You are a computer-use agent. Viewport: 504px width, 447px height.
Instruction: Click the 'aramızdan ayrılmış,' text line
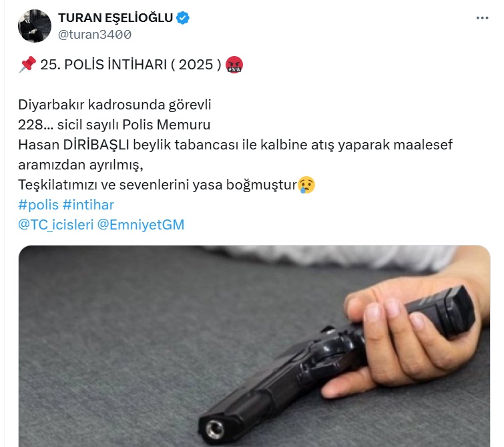[x=80, y=165]
